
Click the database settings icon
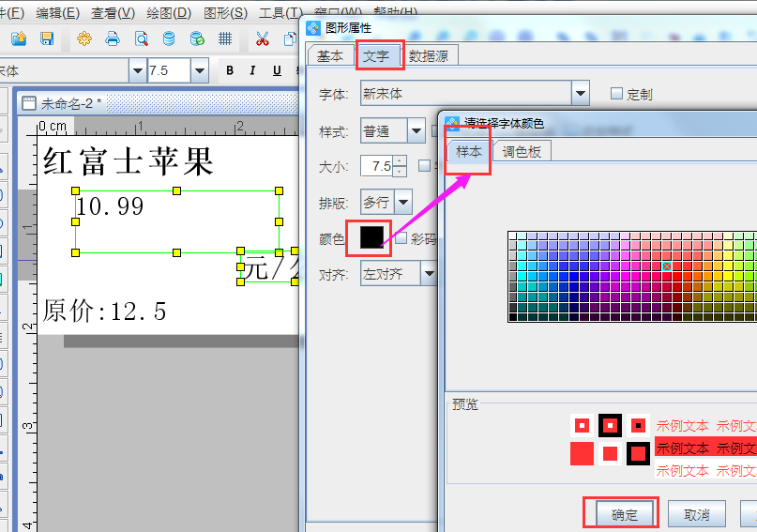pyautogui.click(x=197, y=38)
